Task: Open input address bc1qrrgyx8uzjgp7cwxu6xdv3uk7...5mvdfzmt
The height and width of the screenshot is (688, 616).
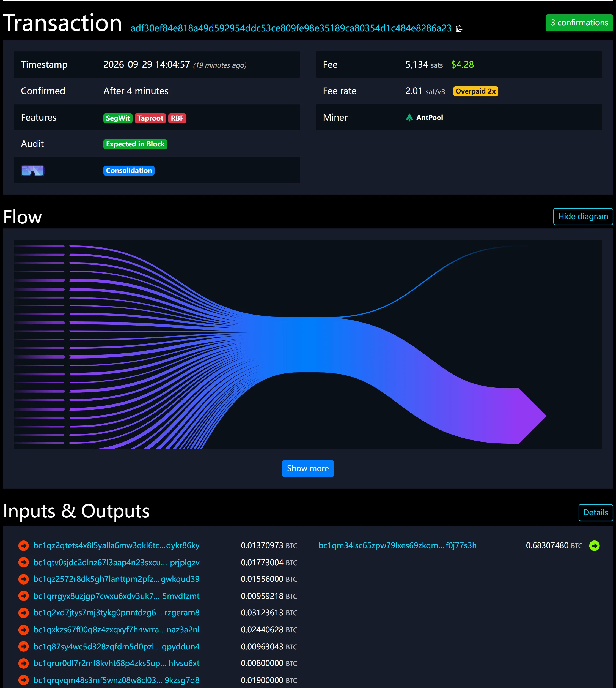Action: tap(116, 596)
